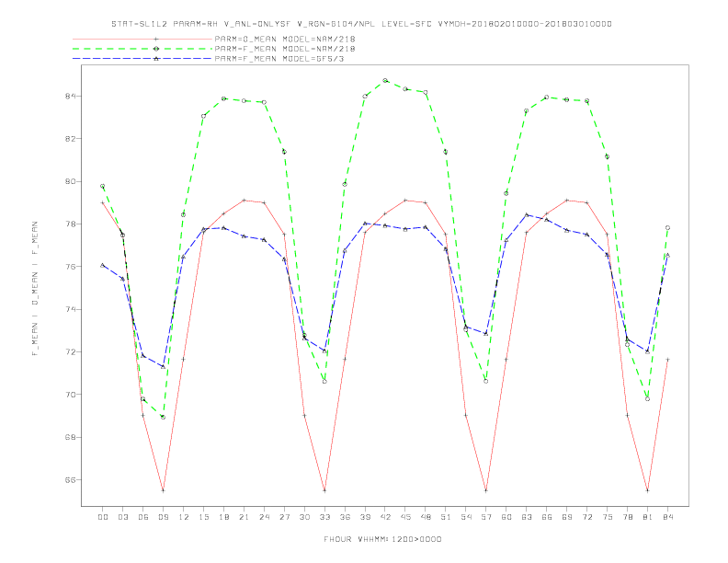This screenshot has width=728, height=563.
Task: Click x-axis tick label 63
Action: 527,517
